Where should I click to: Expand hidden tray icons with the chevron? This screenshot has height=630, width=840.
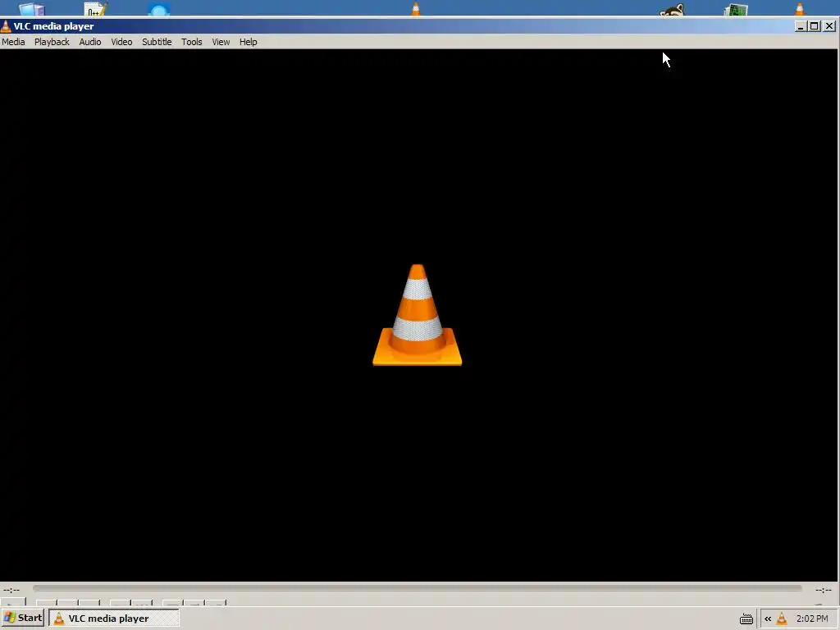tap(768, 619)
